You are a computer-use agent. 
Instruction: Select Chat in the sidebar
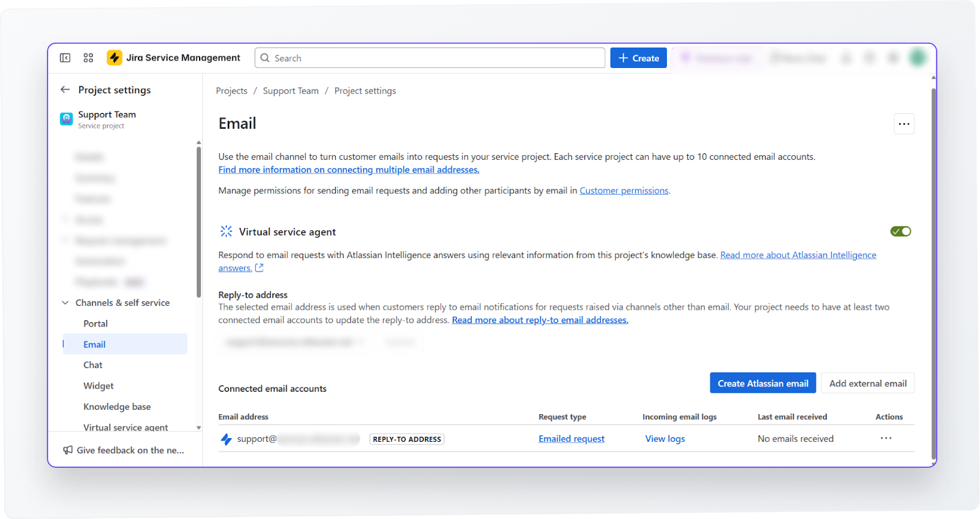click(x=92, y=365)
